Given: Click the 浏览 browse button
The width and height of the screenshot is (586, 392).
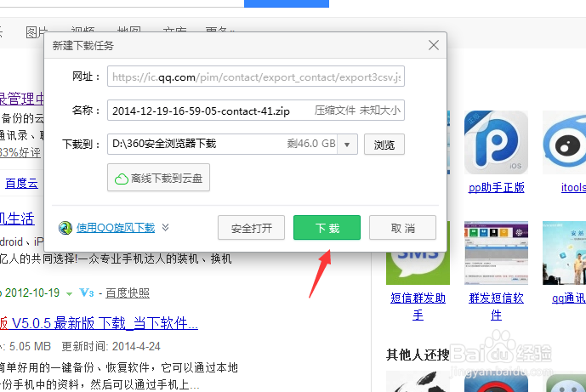Looking at the screenshot, I should pos(384,145).
